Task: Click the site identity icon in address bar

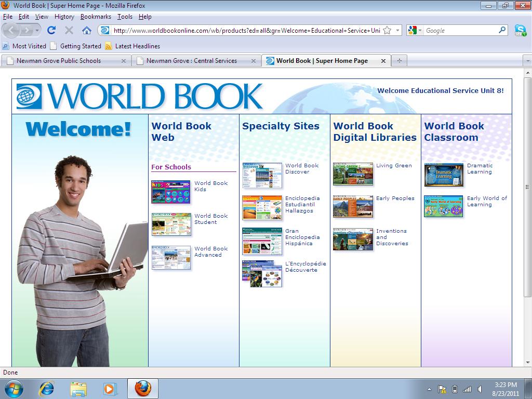Action: [105, 30]
